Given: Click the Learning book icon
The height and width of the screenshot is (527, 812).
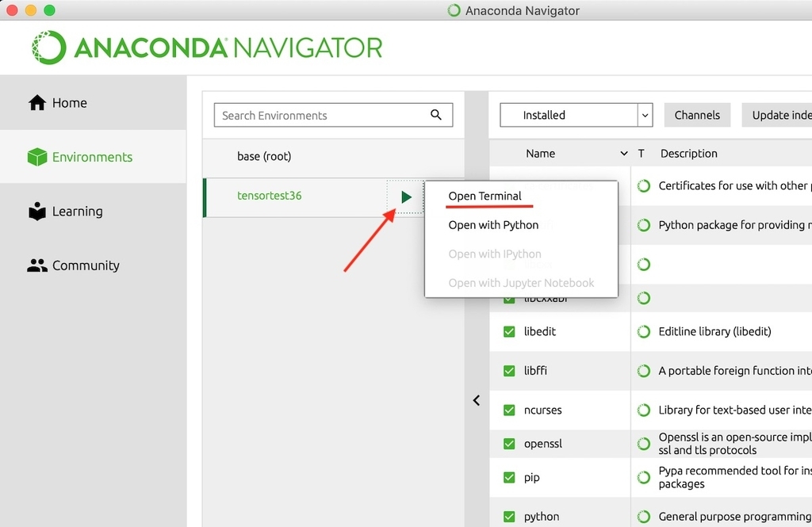Looking at the screenshot, I should click(37, 212).
